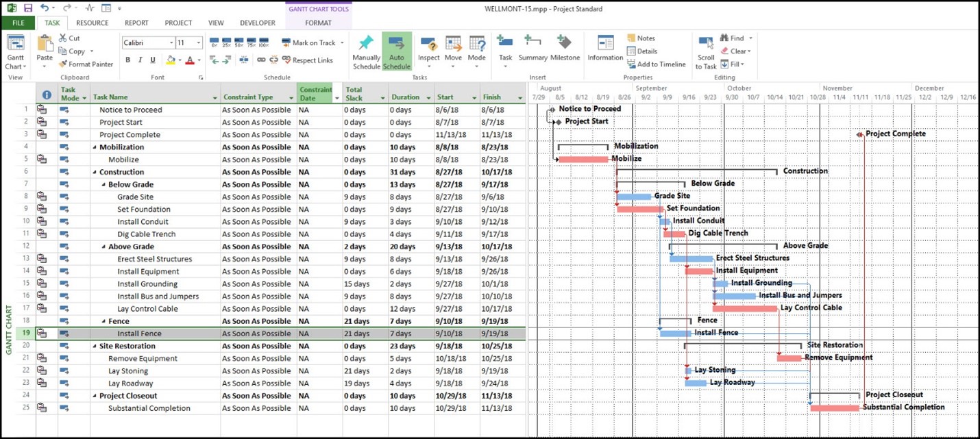Insert a Summary task
980x439 pixels.
point(532,49)
